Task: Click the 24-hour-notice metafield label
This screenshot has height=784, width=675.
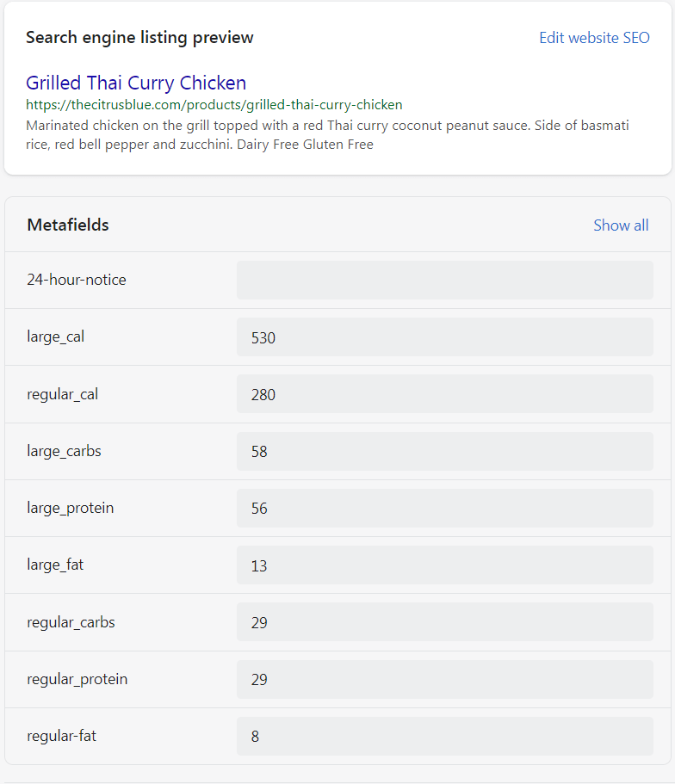Action: [77, 279]
